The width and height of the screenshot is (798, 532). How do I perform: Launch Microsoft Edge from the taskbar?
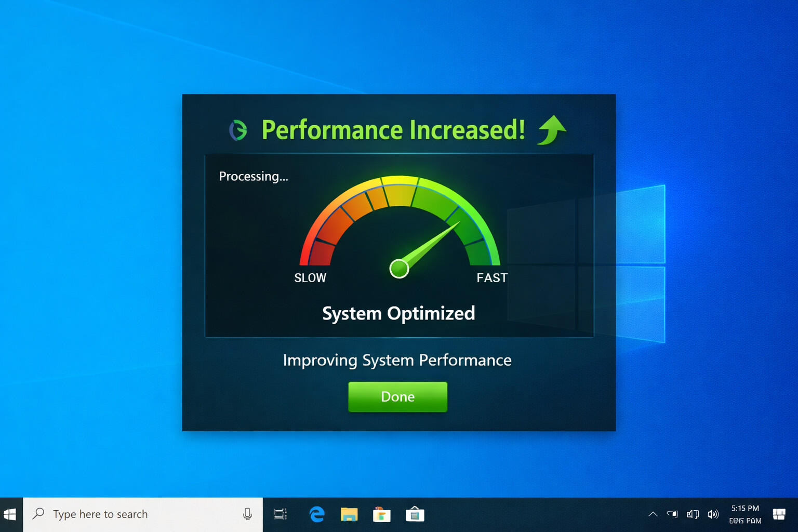tap(317, 514)
